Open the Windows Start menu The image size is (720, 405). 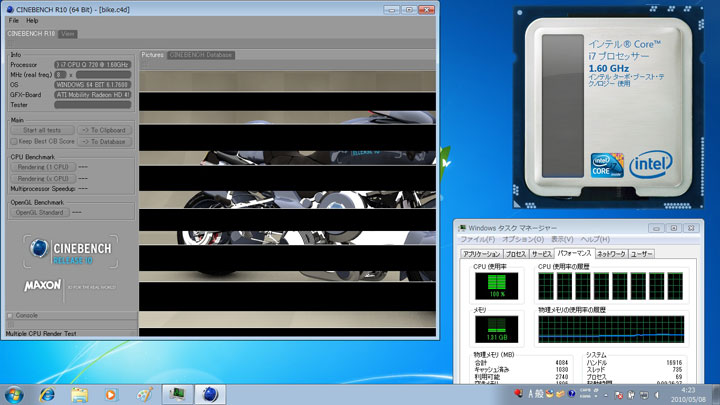coord(14,395)
